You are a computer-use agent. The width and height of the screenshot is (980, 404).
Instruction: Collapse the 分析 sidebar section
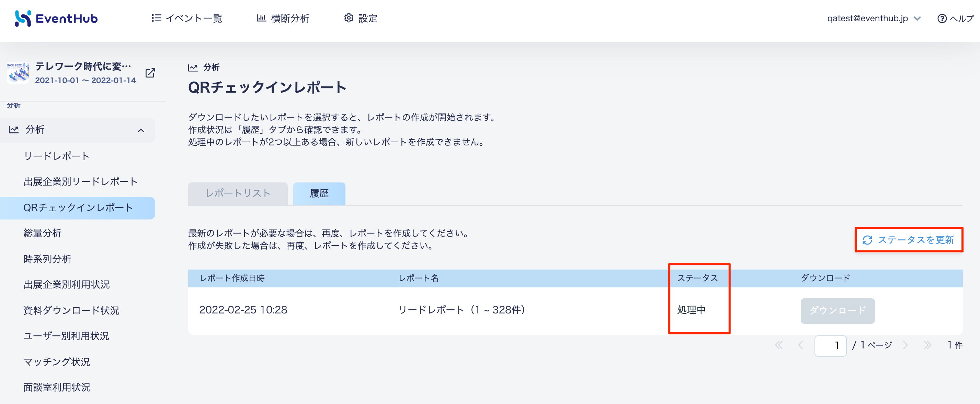[141, 130]
